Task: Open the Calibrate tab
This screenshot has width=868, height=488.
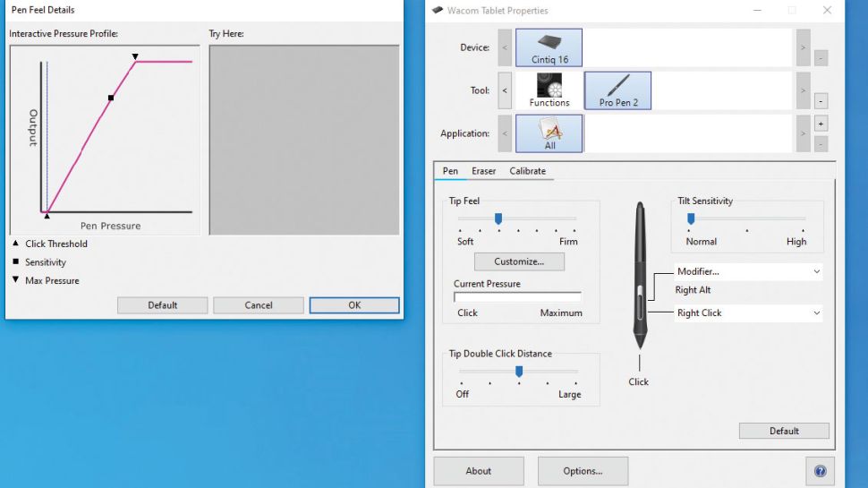Action: pyautogui.click(x=527, y=171)
